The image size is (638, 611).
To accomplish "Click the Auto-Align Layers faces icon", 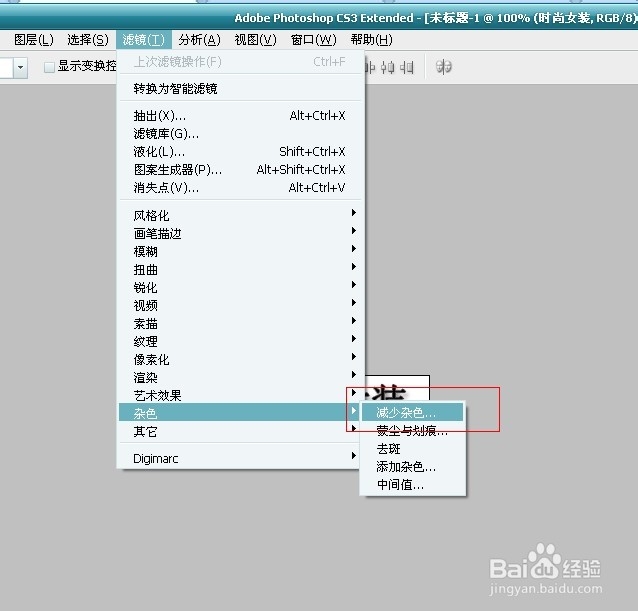I will tap(443, 67).
